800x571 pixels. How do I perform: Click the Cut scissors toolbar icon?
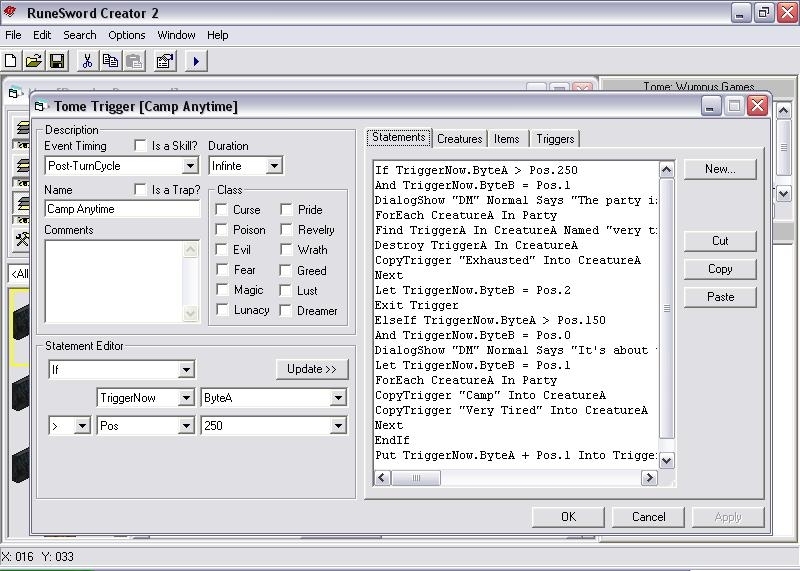[x=87, y=61]
